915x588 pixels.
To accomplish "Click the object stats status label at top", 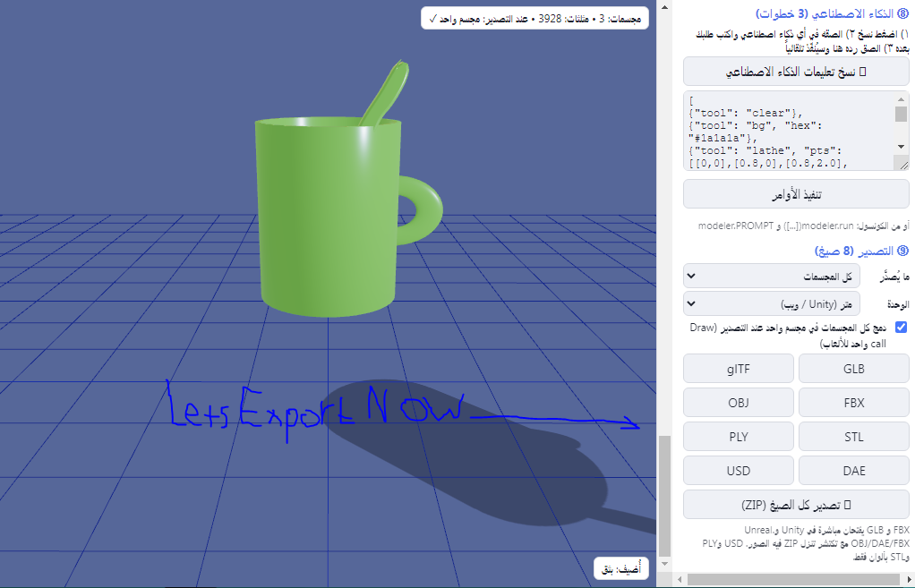I will point(534,19).
